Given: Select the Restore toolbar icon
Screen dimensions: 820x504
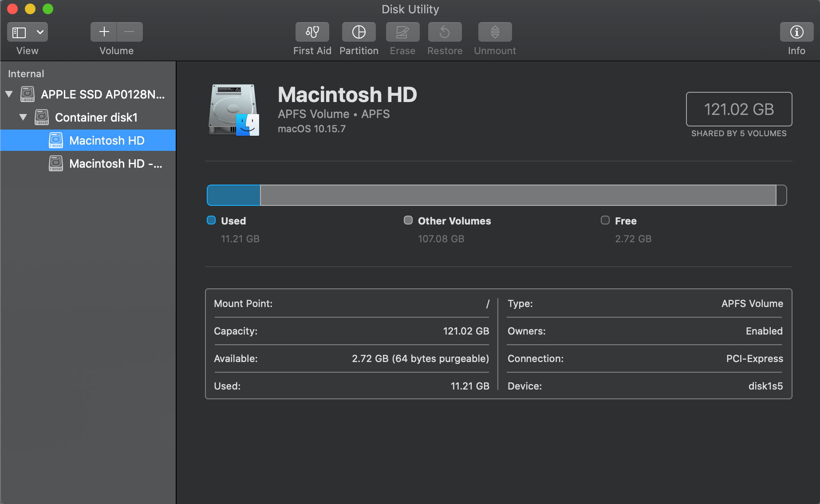Looking at the screenshot, I should click(x=444, y=31).
